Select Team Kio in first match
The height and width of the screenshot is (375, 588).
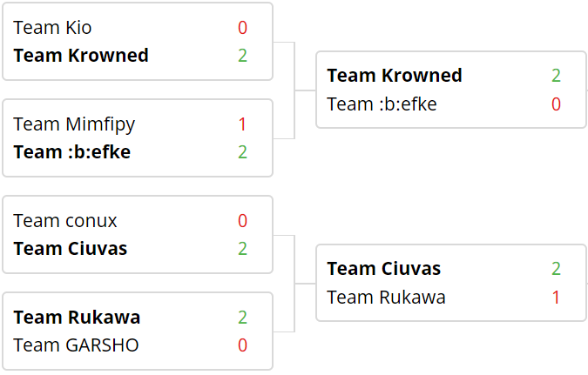(52, 28)
